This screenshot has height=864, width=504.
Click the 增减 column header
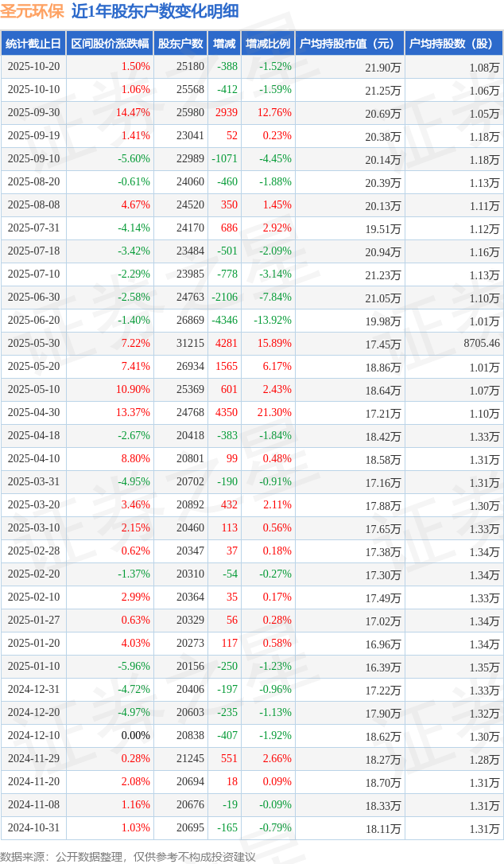pos(225,44)
